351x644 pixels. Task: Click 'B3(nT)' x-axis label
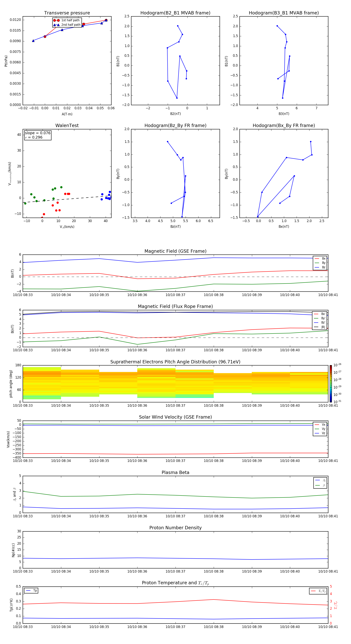(x=284, y=114)
